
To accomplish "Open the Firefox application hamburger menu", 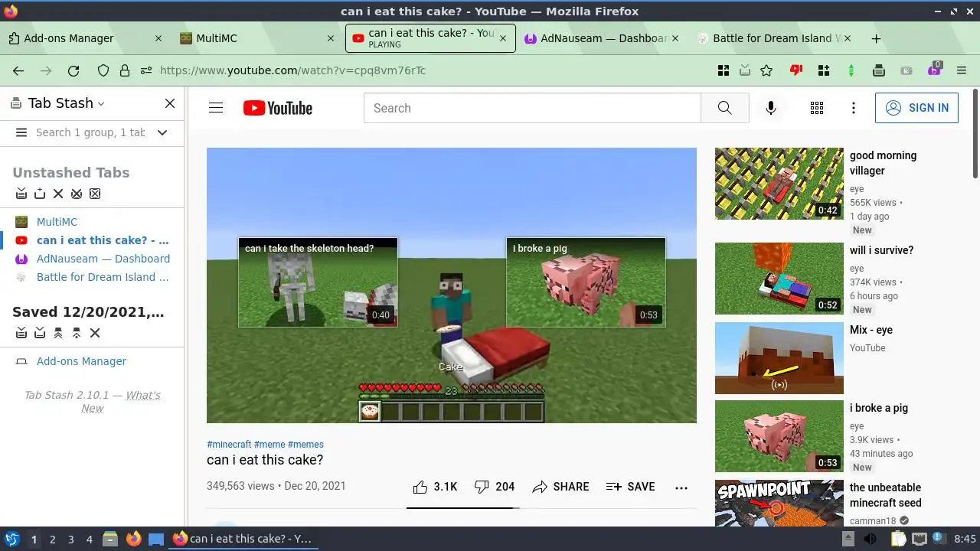I will click(x=962, y=70).
